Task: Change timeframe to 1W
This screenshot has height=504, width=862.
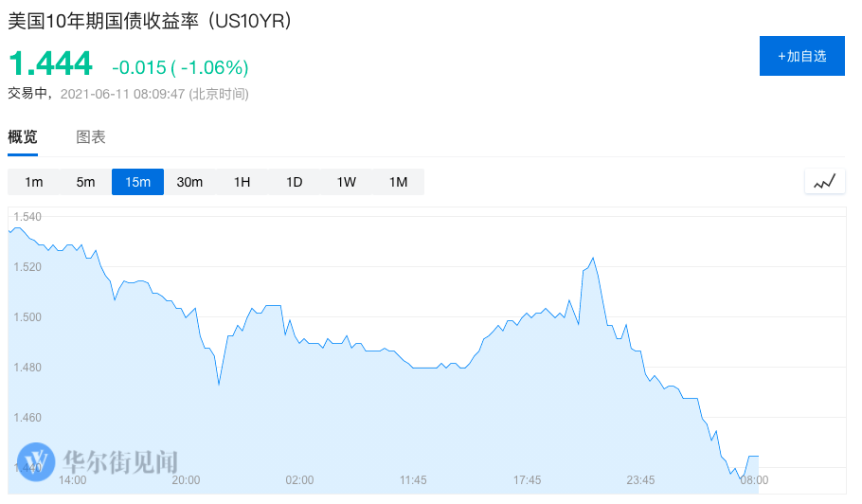Action: tap(346, 182)
